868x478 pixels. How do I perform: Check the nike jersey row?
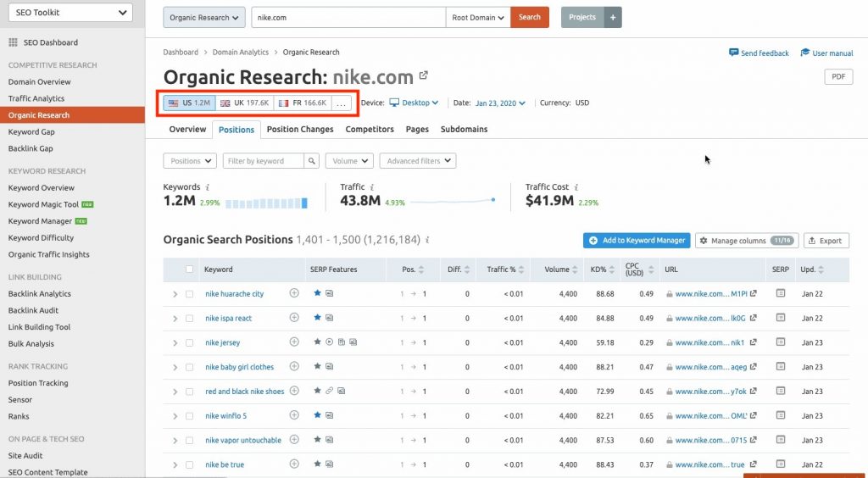pyautogui.click(x=189, y=343)
